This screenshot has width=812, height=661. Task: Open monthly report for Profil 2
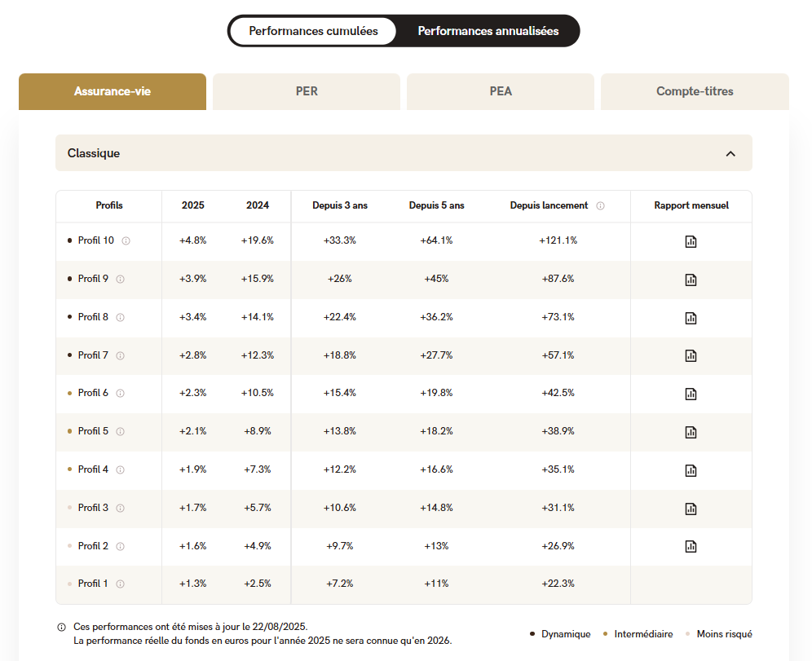[x=691, y=546]
